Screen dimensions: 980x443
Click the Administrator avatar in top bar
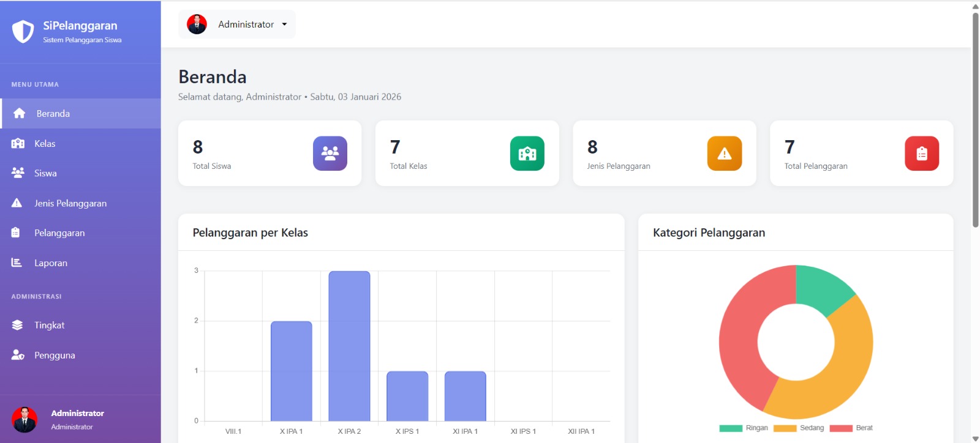(x=197, y=24)
